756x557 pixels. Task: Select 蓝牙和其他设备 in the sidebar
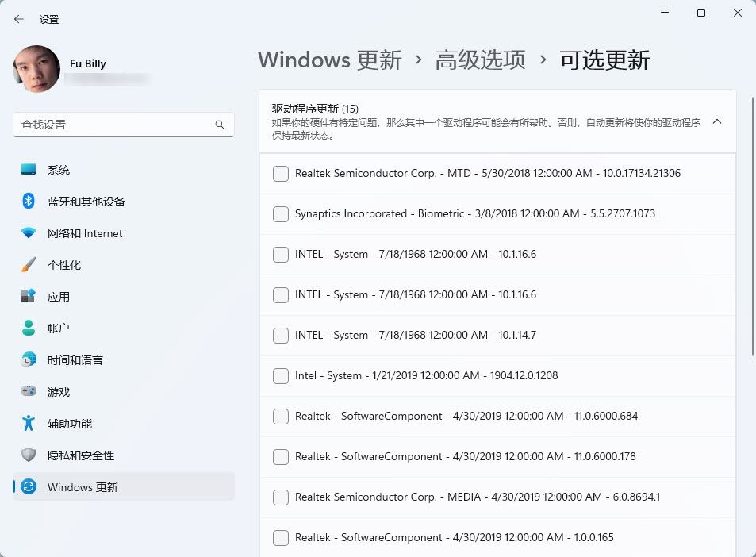tap(86, 201)
